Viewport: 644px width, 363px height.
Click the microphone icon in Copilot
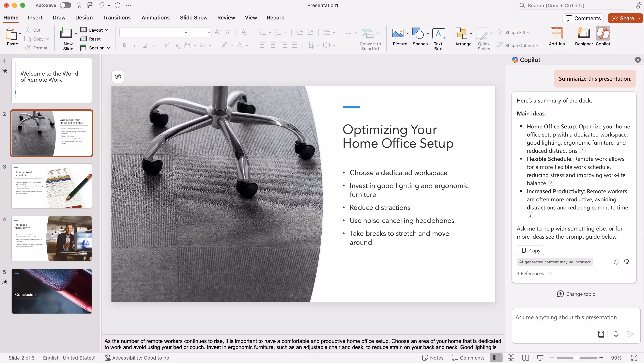[616, 334]
